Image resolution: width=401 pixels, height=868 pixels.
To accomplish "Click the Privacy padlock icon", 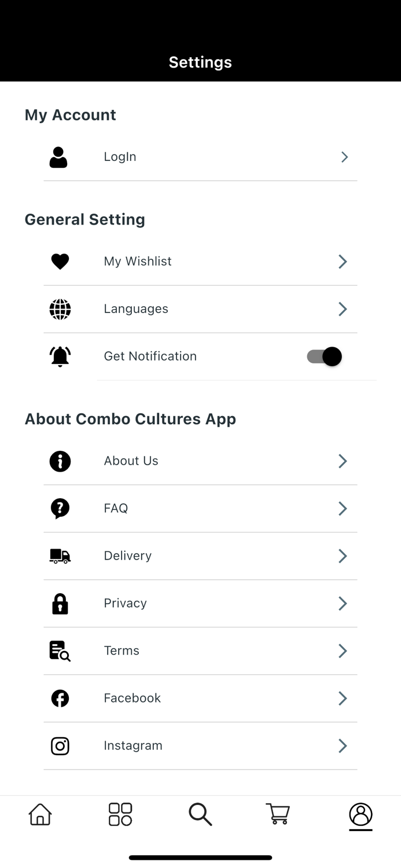I will [x=60, y=603].
